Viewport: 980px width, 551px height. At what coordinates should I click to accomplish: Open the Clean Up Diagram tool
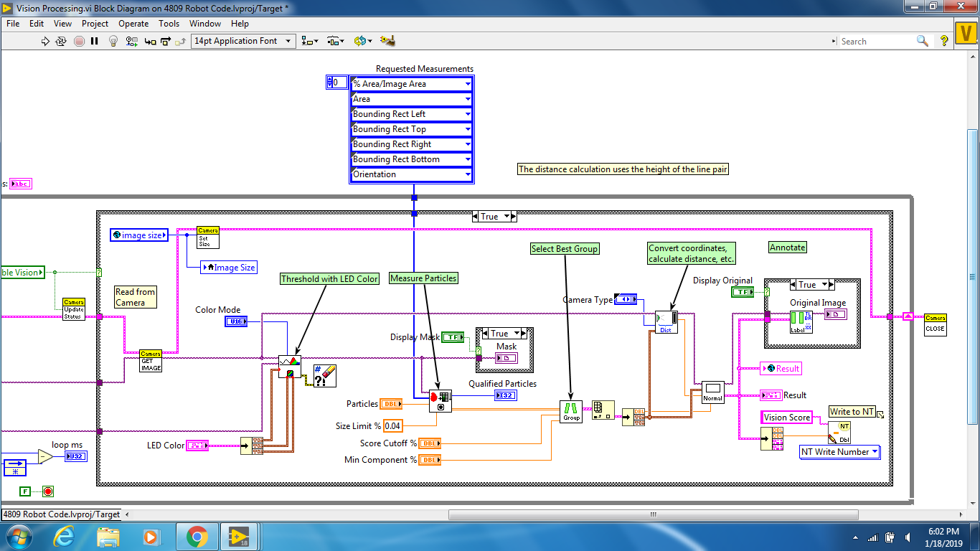(x=388, y=41)
